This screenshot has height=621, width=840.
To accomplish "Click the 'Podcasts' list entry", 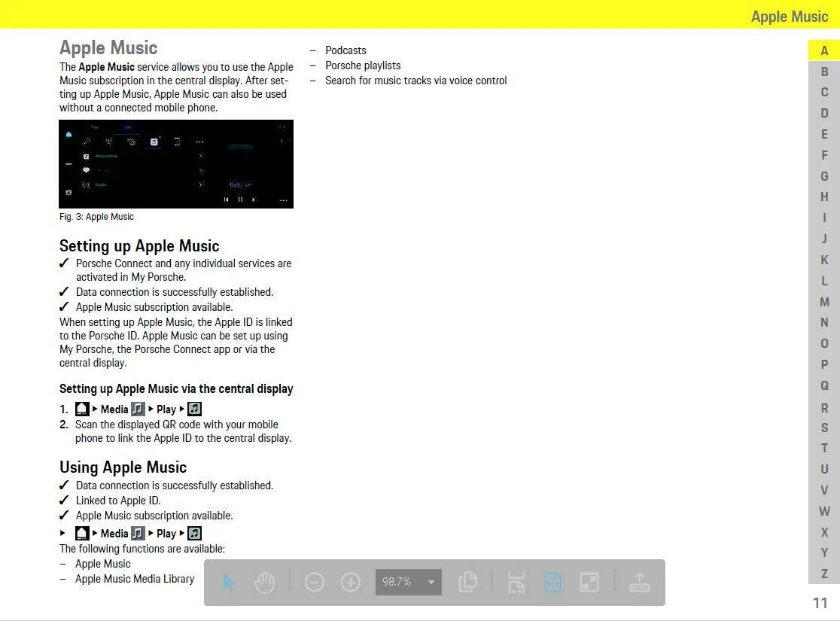I will [x=345, y=50].
